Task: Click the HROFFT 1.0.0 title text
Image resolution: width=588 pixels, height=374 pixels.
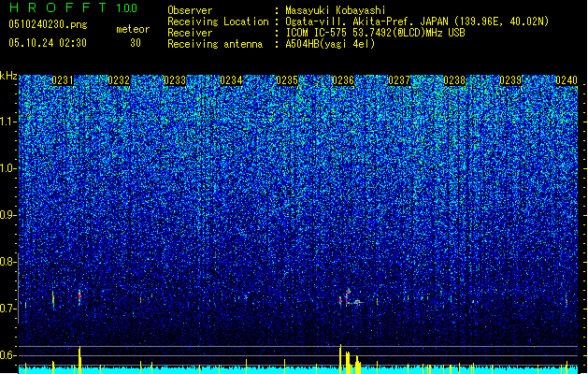Action: click(x=74, y=7)
